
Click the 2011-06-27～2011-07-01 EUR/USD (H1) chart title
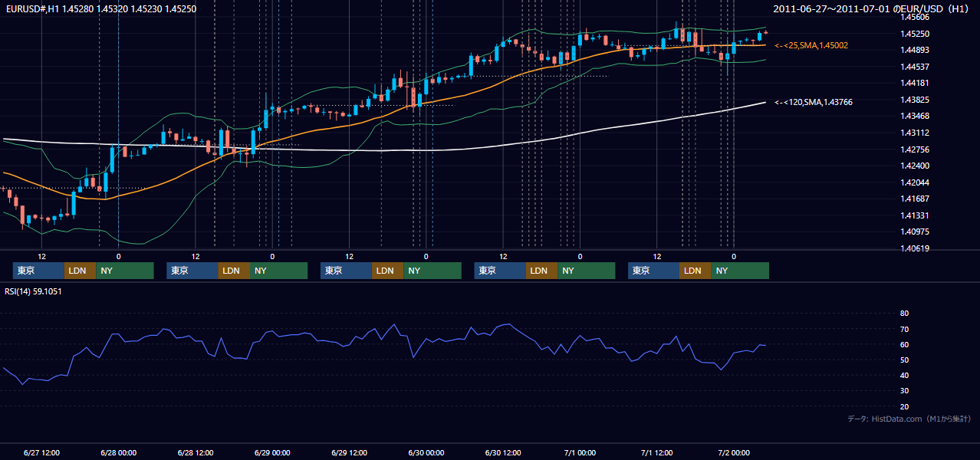tap(871, 8)
